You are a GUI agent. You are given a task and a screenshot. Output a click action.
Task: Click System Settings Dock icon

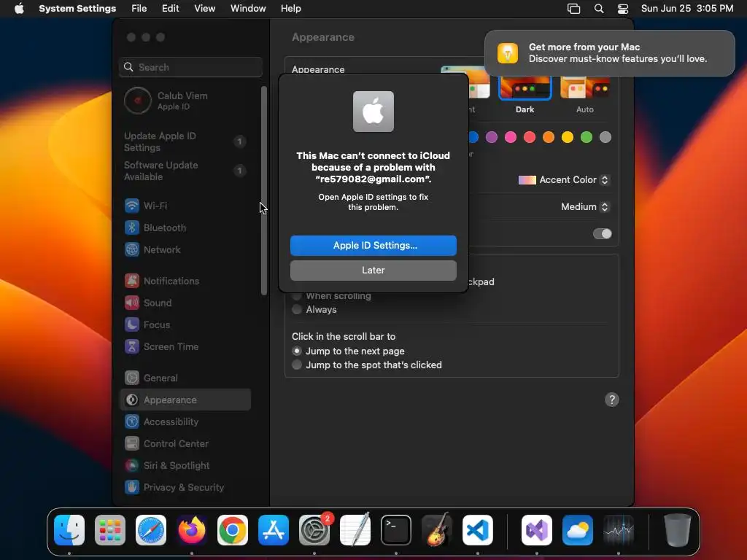(314, 530)
